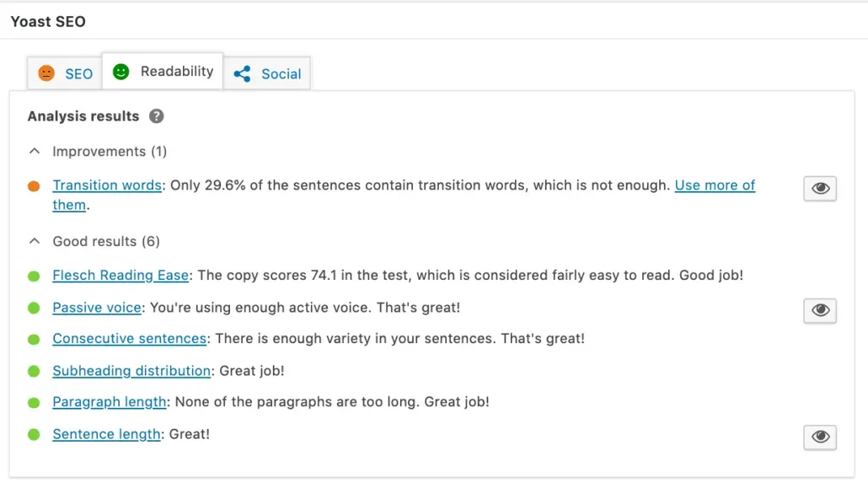
Task: Collapse the Improvements section
Action: (x=34, y=150)
